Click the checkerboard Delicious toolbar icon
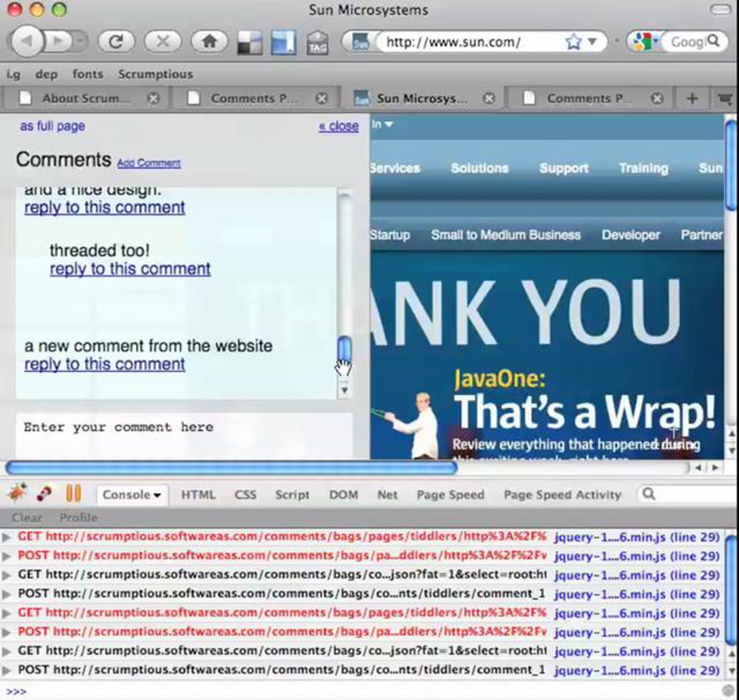This screenshot has height=700, width=739. click(x=249, y=43)
